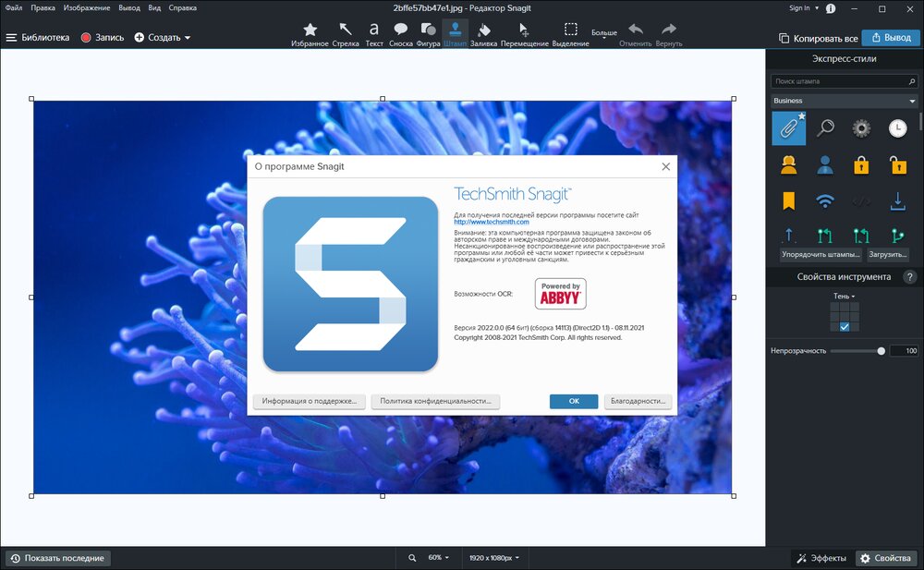The width and height of the screenshot is (924, 570).
Task: Choose the orange padlock stamp
Action: (861, 164)
